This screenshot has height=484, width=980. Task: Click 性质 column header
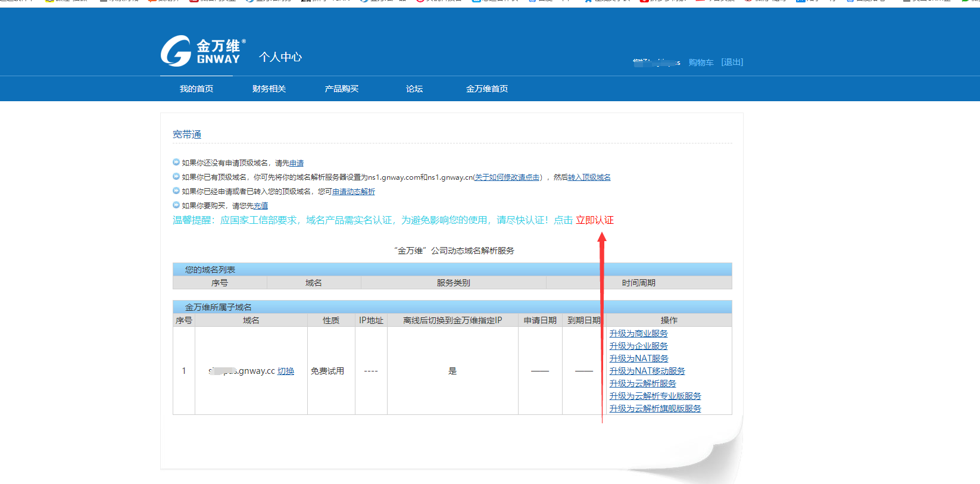coord(331,320)
